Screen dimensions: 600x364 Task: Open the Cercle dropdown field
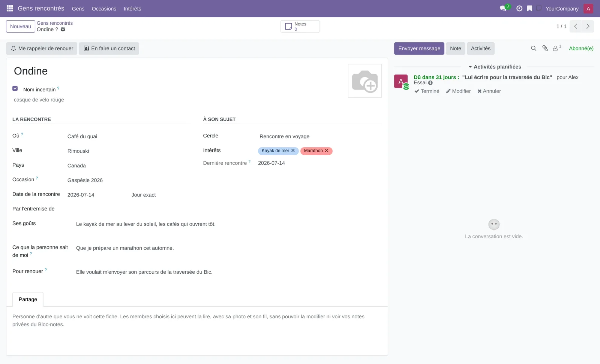[320, 136]
